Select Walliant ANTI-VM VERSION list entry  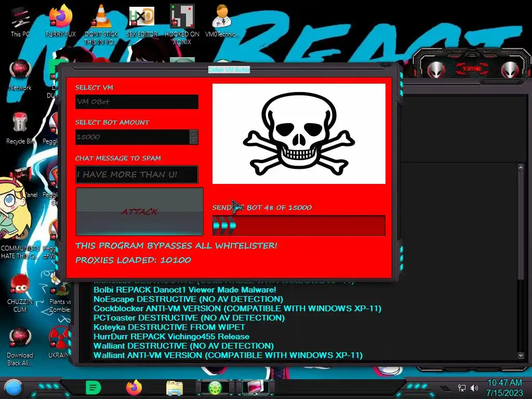point(228,355)
